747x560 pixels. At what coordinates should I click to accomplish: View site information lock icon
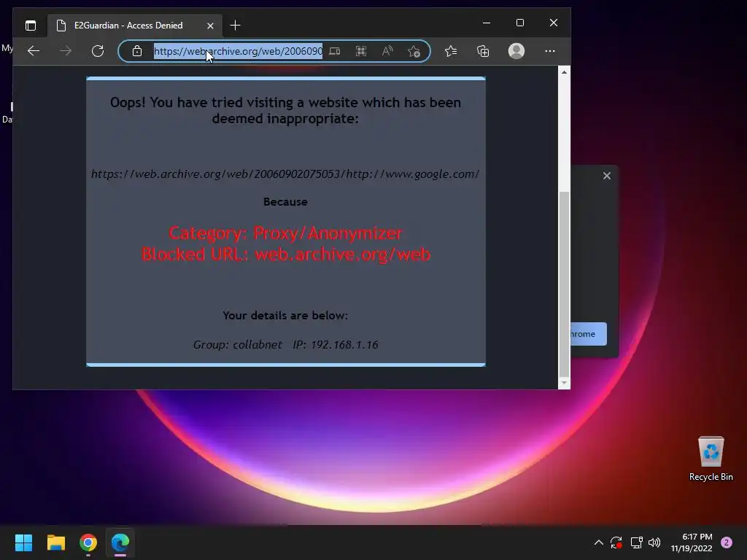point(136,51)
